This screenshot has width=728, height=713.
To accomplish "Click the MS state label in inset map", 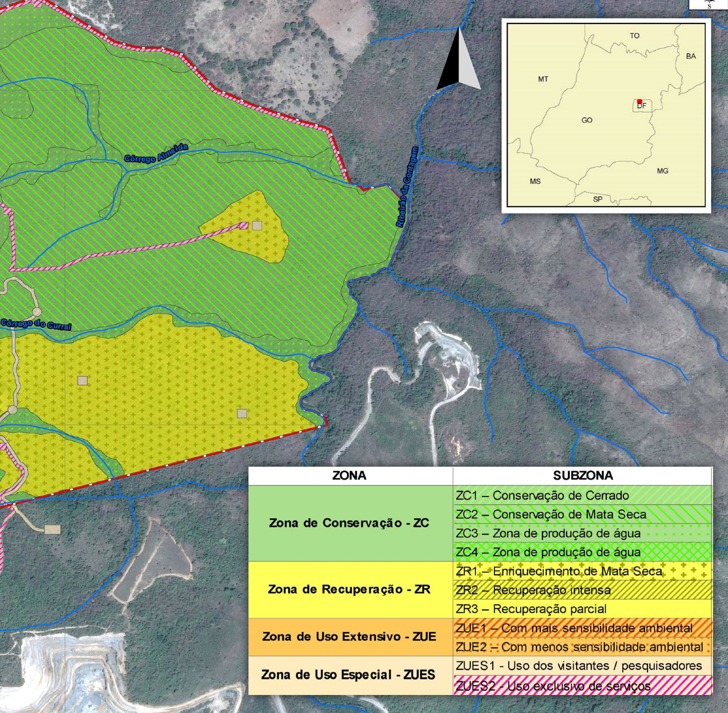I will (x=535, y=181).
